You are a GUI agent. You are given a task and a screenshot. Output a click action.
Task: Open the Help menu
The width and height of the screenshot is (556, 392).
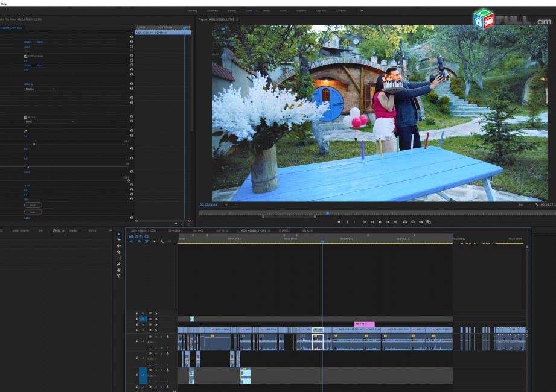(4, 4)
